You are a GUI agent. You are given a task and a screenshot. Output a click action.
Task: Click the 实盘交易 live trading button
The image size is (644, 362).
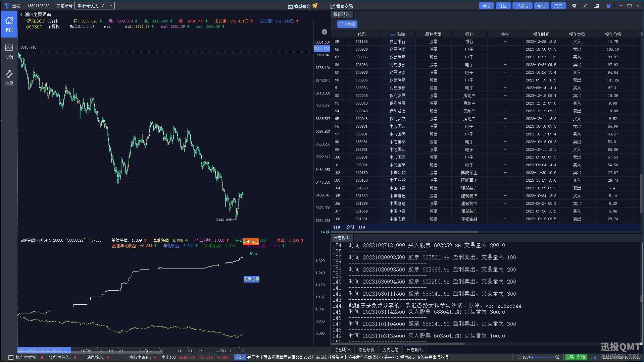coord(251,279)
